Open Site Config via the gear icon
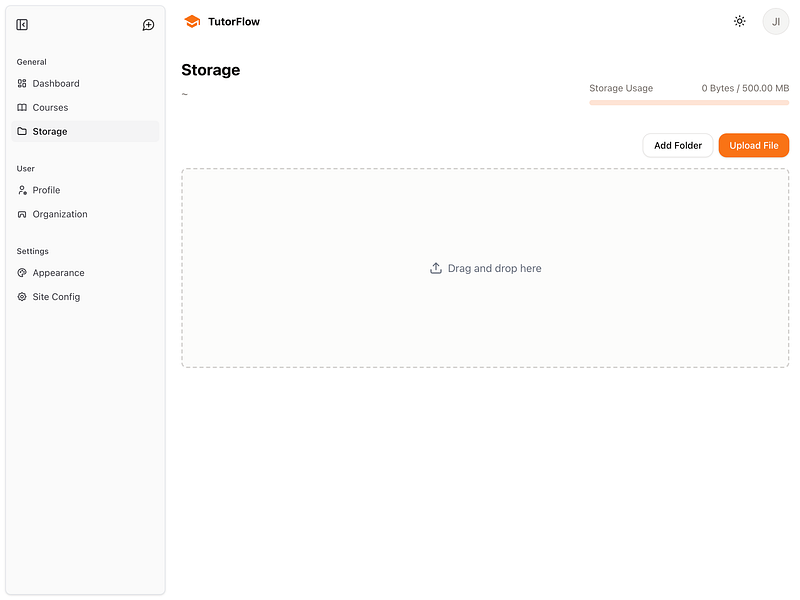 (x=22, y=296)
